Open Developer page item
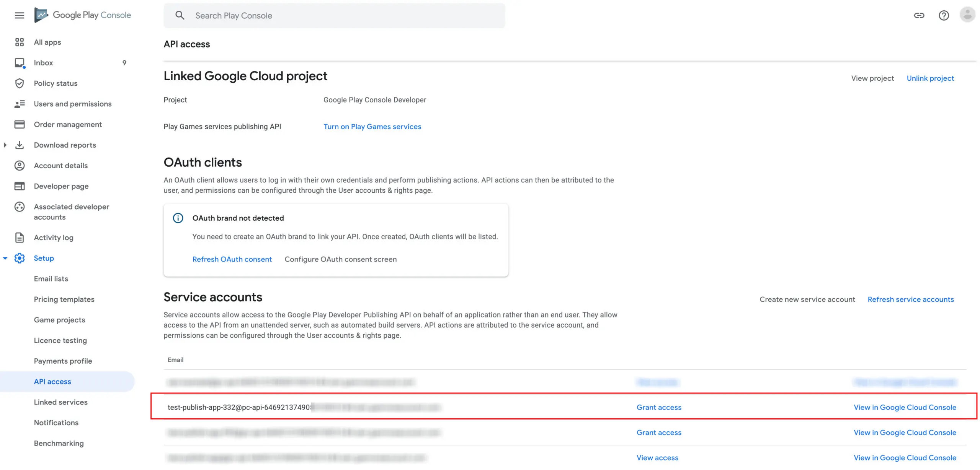The width and height of the screenshot is (980, 470). (61, 186)
